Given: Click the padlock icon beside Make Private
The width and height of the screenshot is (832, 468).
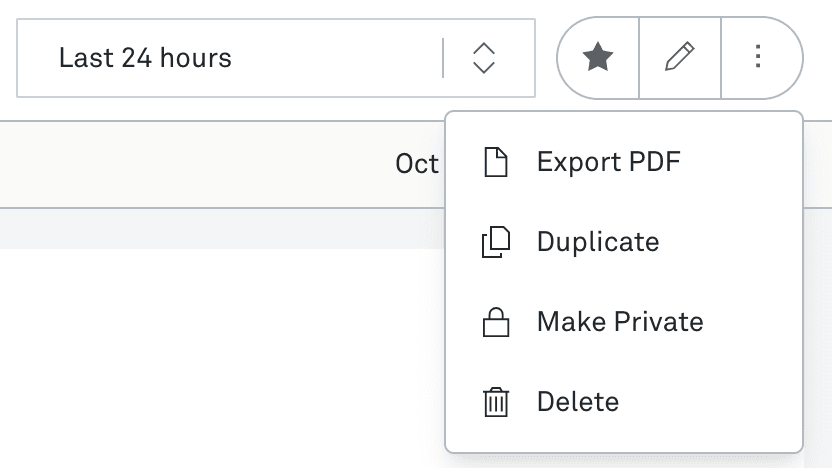Looking at the screenshot, I should [x=496, y=322].
